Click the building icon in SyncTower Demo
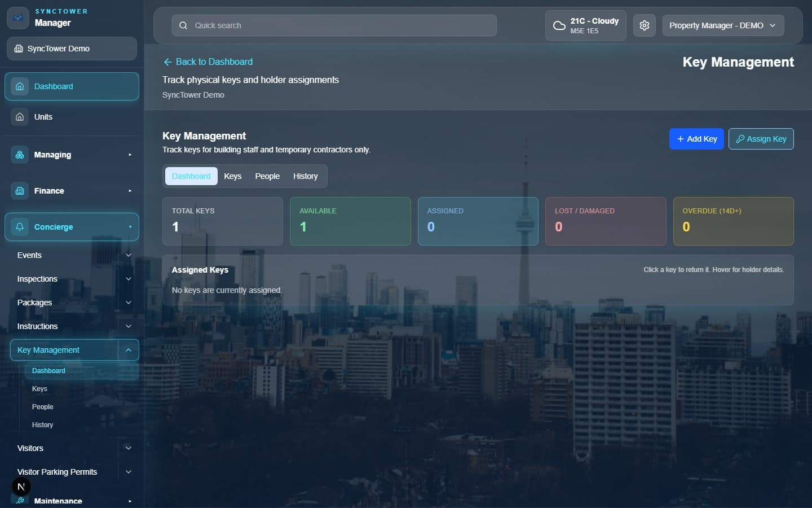The width and height of the screenshot is (812, 508). click(x=19, y=49)
